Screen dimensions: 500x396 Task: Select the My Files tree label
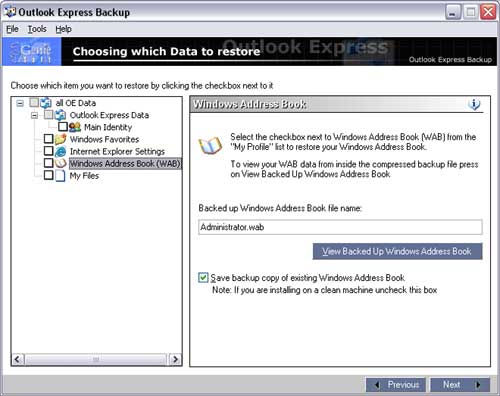click(84, 176)
